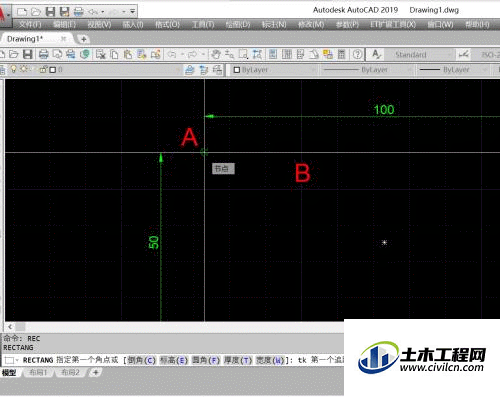The height and width of the screenshot is (397, 500).
Task: Expand the Quick Access undo history arrow
Action: point(102,12)
